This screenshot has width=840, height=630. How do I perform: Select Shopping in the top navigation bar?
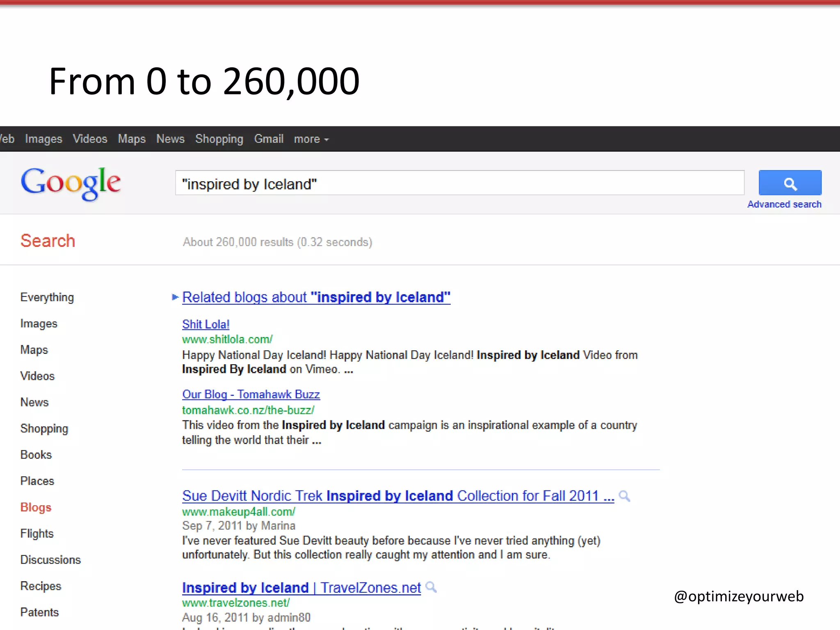219,139
